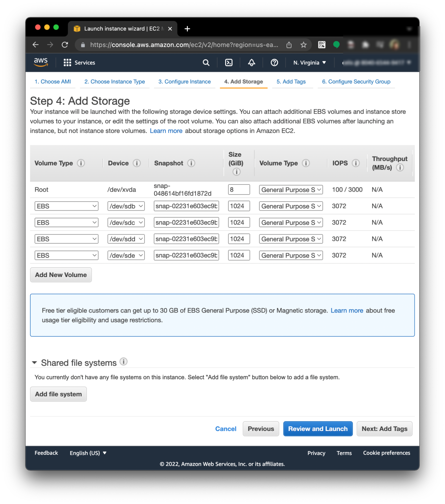Click the browser reload button

point(65,45)
